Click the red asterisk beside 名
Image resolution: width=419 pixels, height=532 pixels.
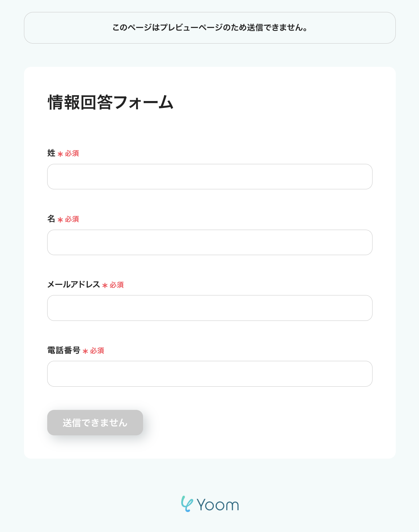[60, 220]
